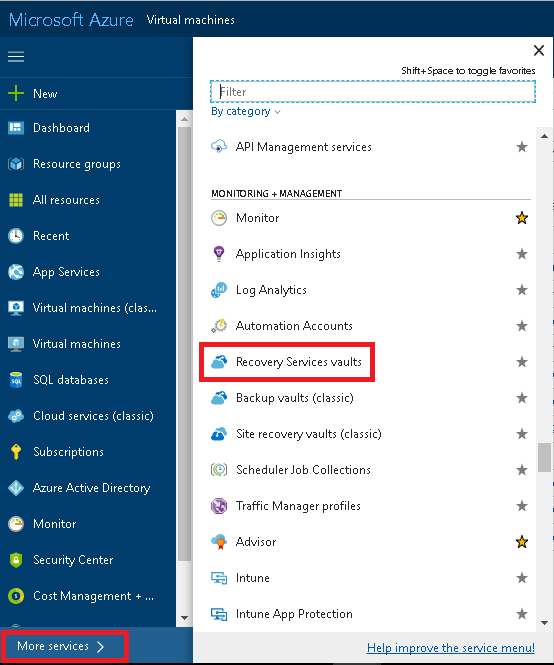Click the Traffic Manager profiles icon
This screenshot has width=554, height=665.
[x=219, y=506]
